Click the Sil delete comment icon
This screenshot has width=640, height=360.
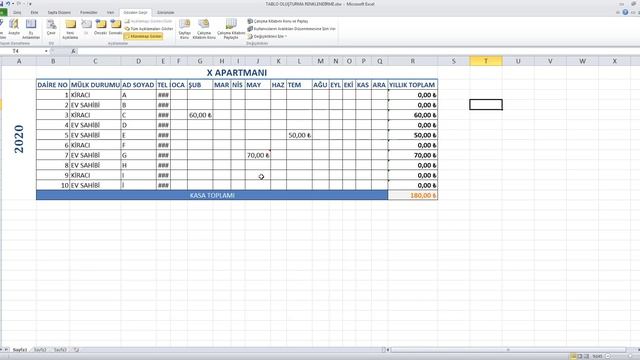click(x=86, y=28)
